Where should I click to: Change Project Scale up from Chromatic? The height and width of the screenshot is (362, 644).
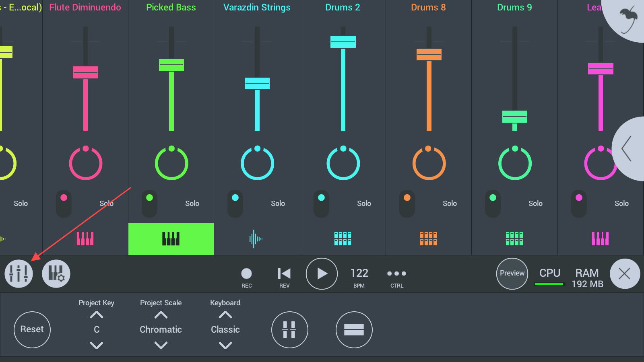[x=161, y=315]
